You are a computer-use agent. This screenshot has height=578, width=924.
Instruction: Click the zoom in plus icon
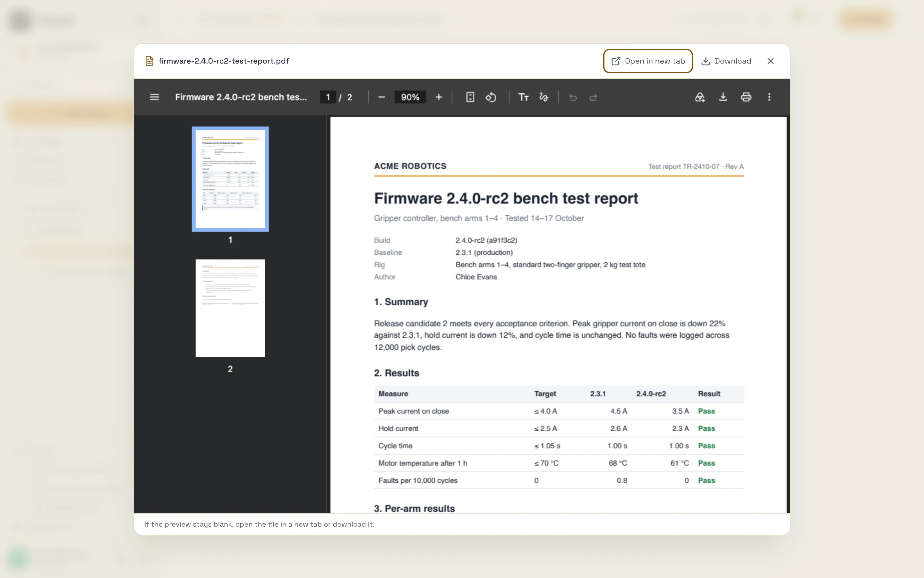click(439, 97)
